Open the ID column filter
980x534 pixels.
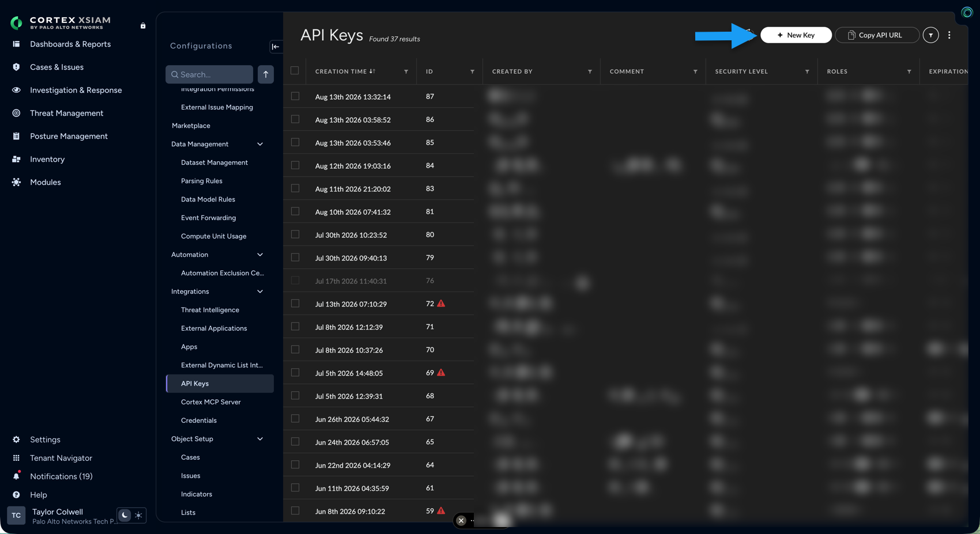tap(473, 72)
